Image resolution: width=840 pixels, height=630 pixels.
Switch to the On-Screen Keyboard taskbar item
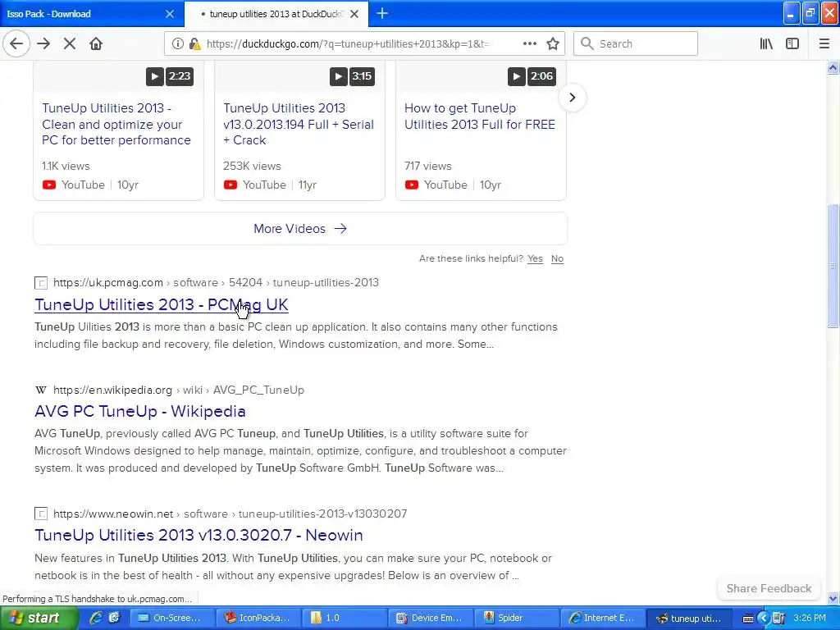[x=171, y=618]
